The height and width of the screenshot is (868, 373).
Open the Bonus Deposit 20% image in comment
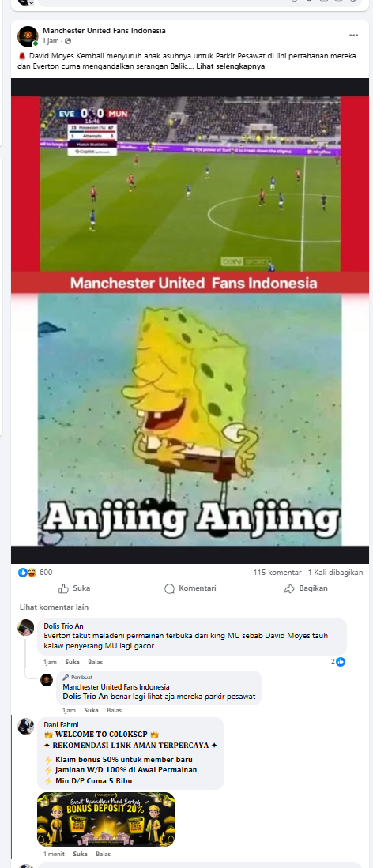click(x=106, y=819)
